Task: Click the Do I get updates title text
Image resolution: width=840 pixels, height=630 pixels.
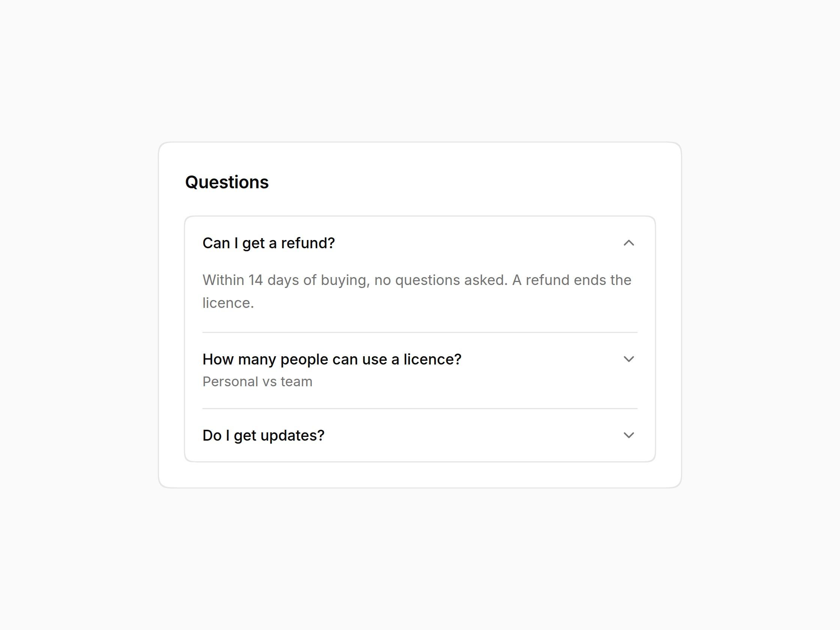Action: pos(264,435)
